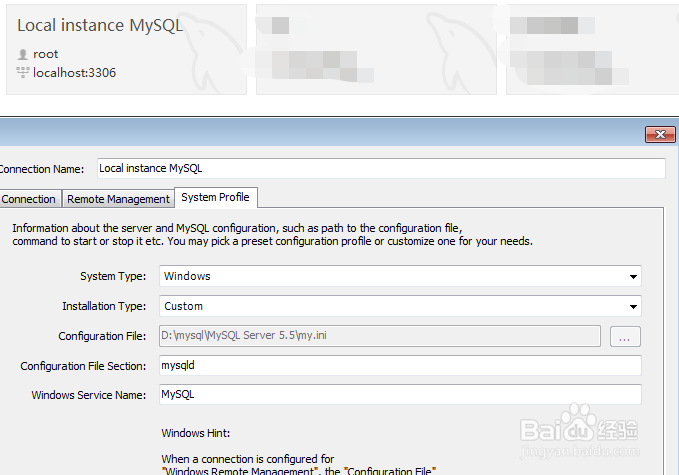Select the System Profile tab
The height and width of the screenshot is (475, 679).
coord(215,197)
